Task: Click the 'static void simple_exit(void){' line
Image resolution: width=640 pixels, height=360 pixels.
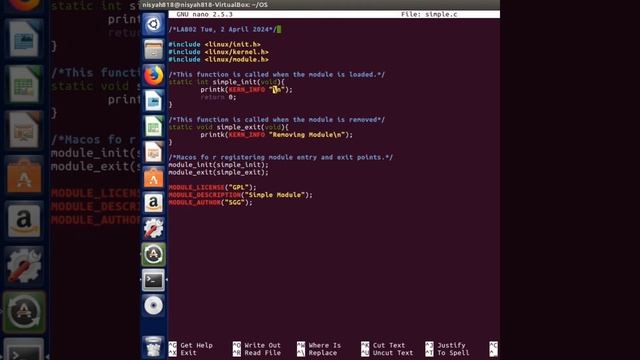Action: coord(229,127)
